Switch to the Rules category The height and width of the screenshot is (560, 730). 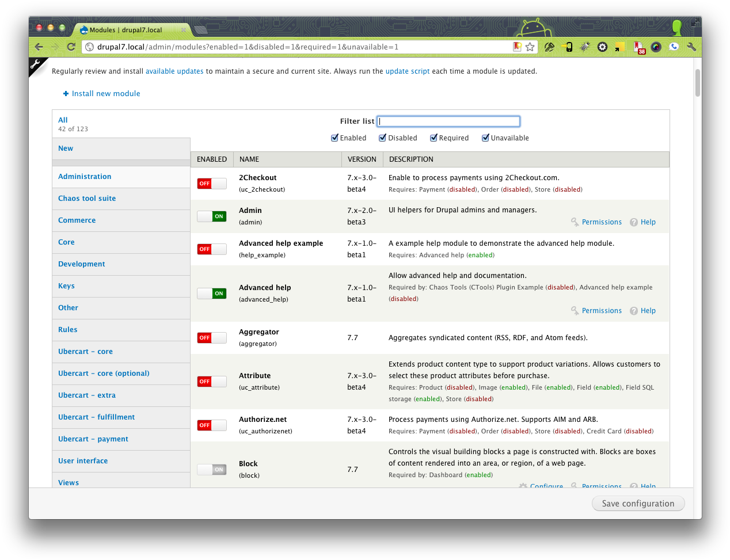tap(121, 330)
